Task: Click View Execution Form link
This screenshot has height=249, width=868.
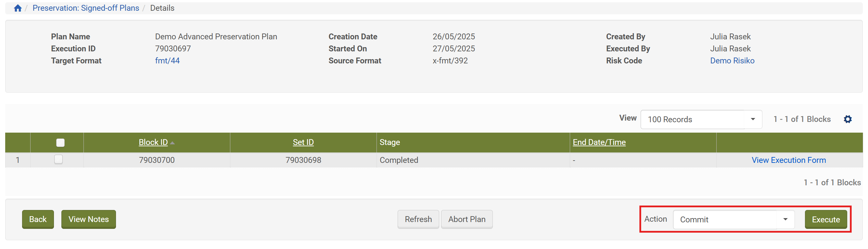Action: pos(788,160)
